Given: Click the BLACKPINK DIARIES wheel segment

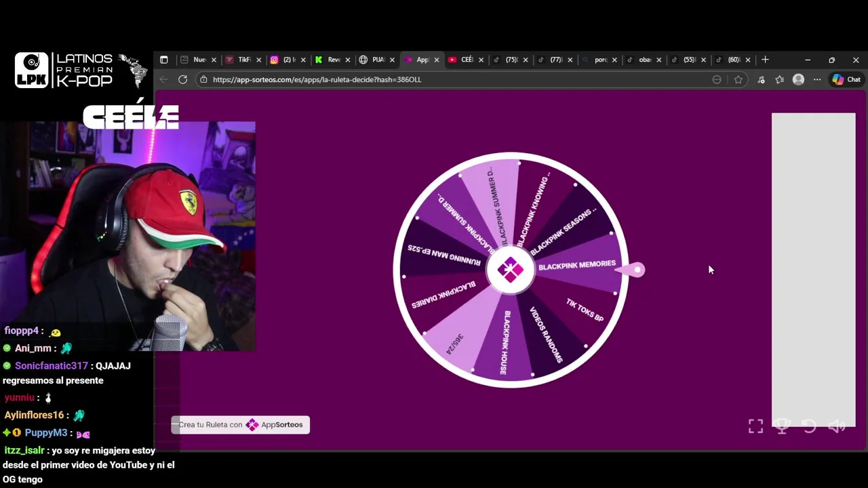Looking at the screenshot, I should (x=443, y=296).
